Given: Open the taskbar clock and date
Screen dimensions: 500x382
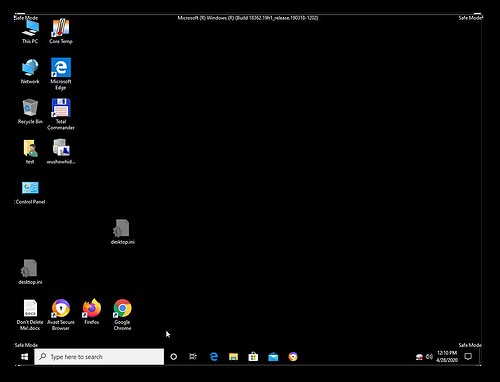Looking at the screenshot, I should tap(447, 357).
